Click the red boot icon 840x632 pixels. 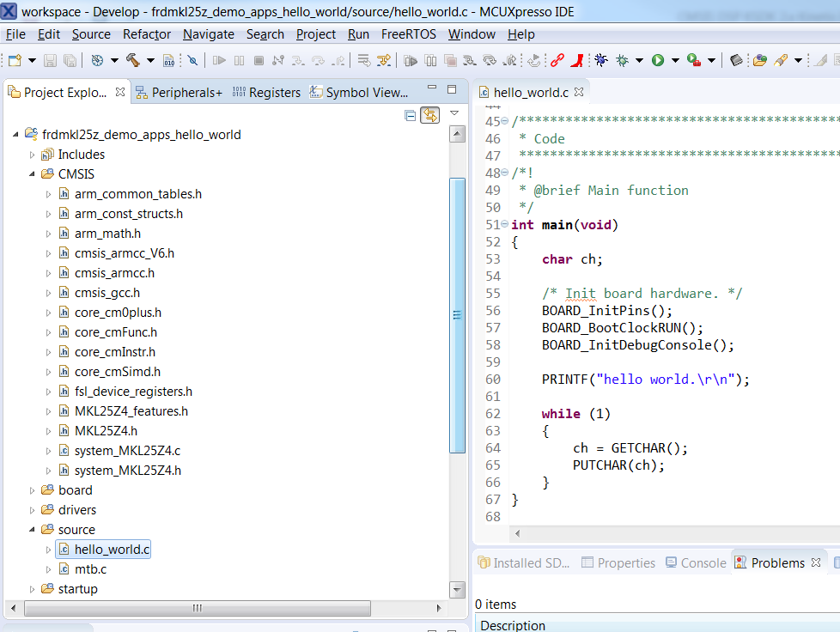[577, 60]
